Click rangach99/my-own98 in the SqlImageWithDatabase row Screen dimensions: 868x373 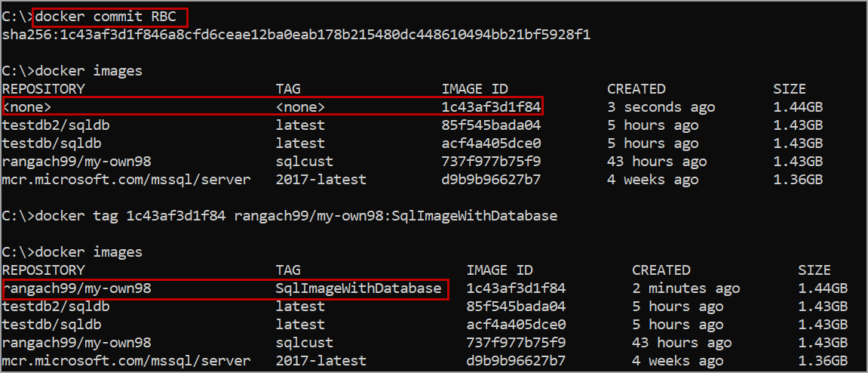tap(81, 288)
